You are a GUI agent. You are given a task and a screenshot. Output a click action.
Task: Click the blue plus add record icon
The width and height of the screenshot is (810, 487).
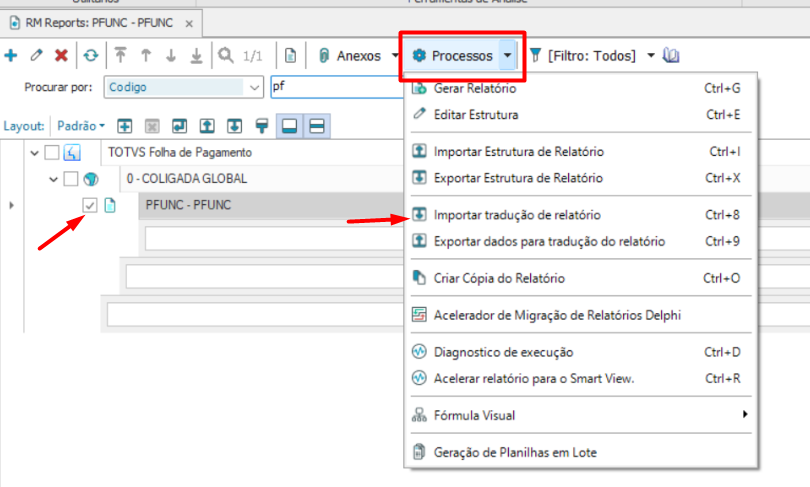[11, 55]
